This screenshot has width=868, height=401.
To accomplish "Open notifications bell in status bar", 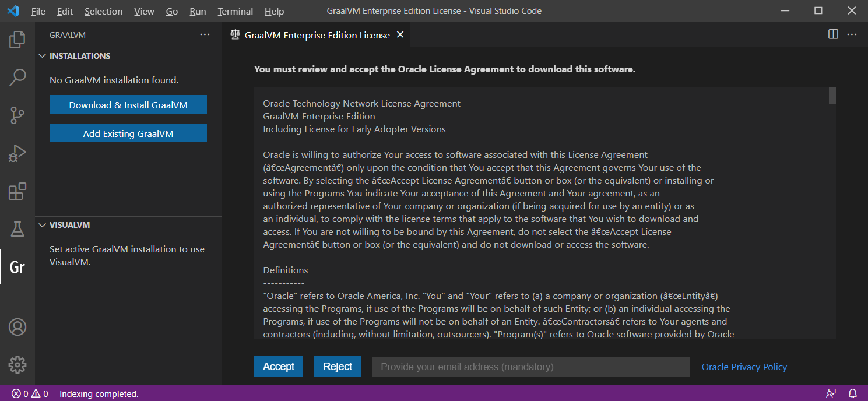I will 852,394.
